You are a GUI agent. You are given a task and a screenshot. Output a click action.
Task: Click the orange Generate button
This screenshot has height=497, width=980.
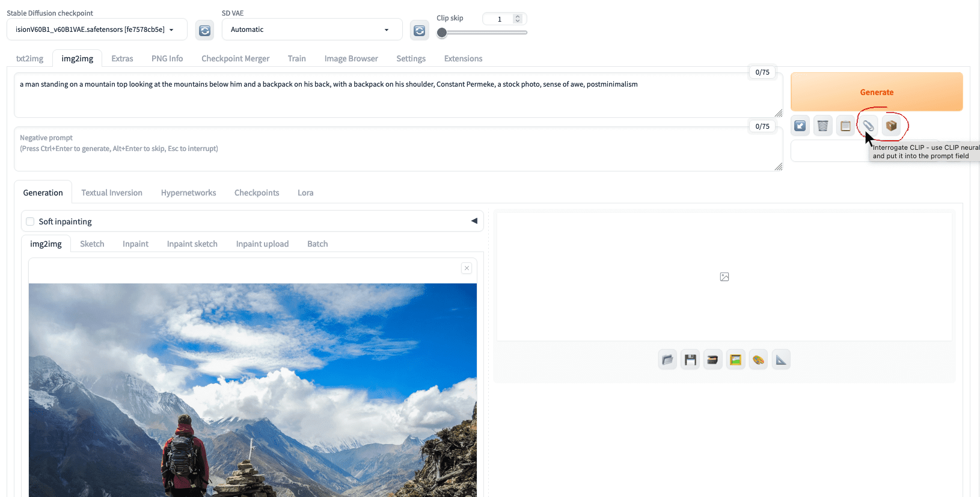877,92
